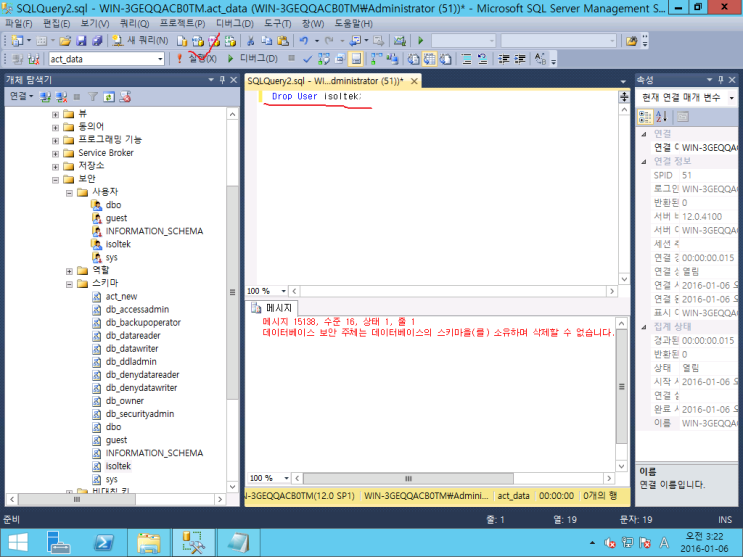Click the Object Explorer filter icon
This screenshot has height=557, width=743.
93,97
